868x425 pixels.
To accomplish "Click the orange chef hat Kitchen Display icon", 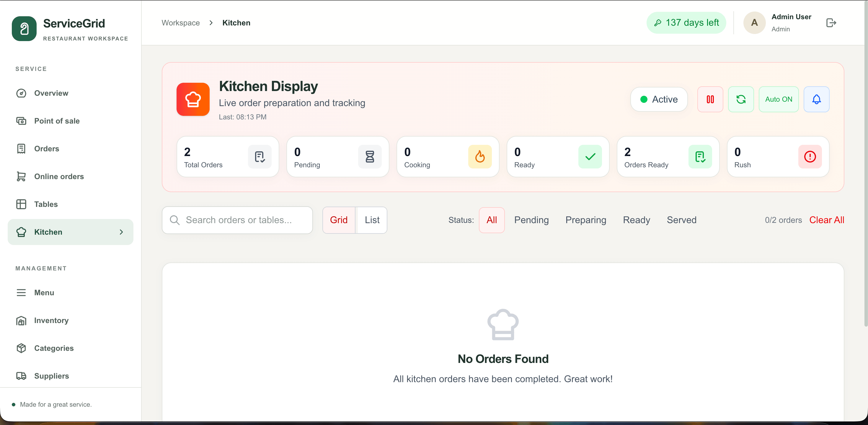I will [193, 99].
